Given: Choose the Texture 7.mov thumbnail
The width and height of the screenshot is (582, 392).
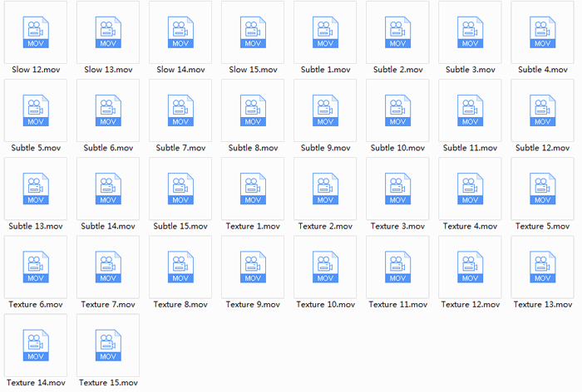Looking at the screenshot, I should pyautogui.click(x=107, y=267).
